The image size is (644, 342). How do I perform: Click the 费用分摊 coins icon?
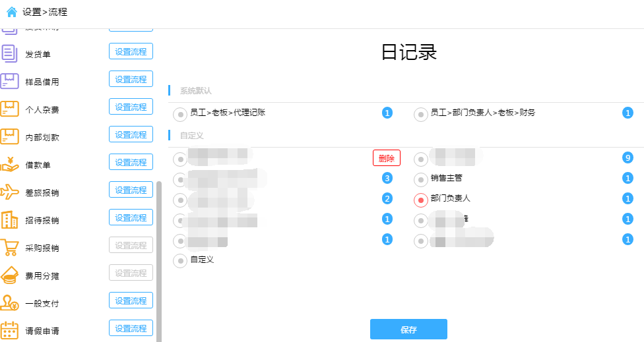[x=9, y=275]
